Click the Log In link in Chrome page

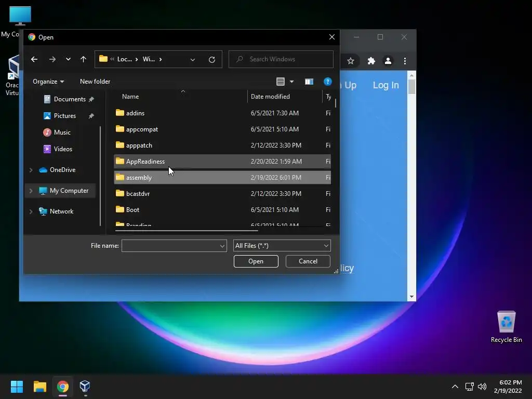(386, 85)
